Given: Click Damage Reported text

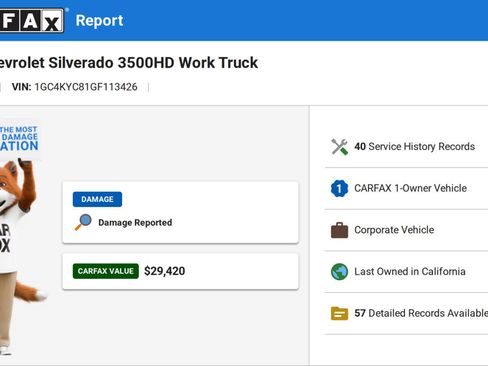Looking at the screenshot, I should pyautogui.click(x=135, y=222).
